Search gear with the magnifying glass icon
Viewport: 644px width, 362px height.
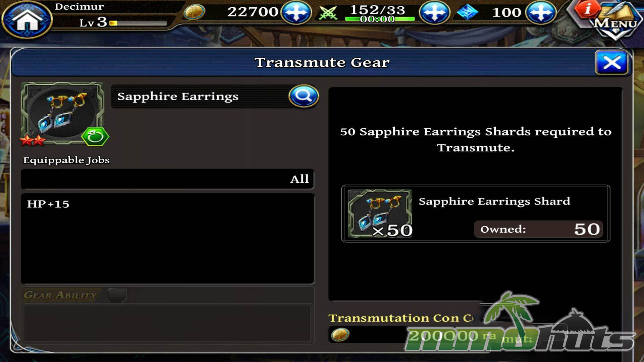click(304, 96)
